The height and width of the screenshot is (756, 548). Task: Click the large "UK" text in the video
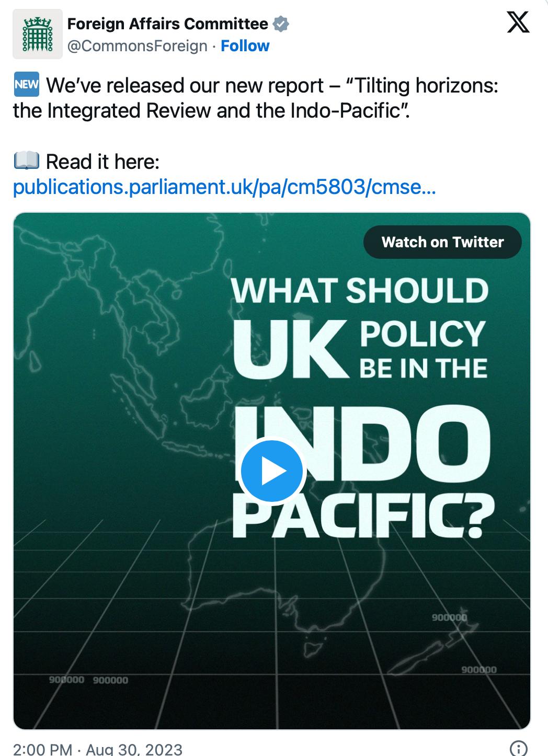point(290,349)
